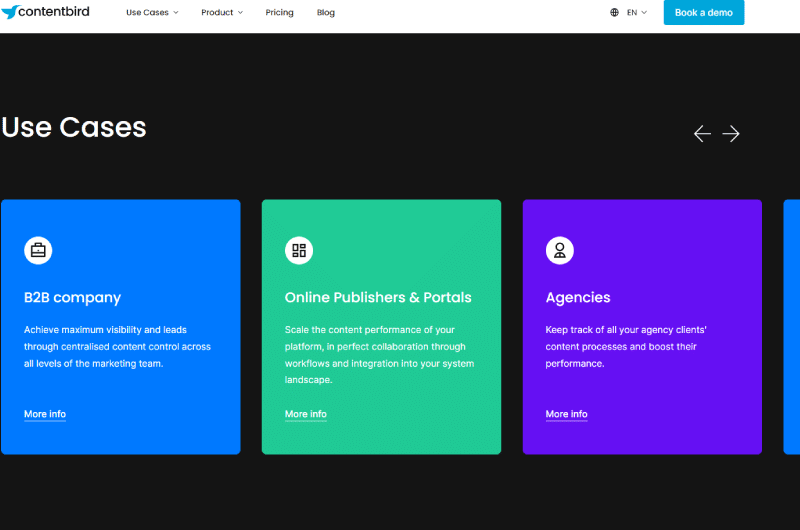
Task: Click the Agencies card heading
Action: [578, 297]
